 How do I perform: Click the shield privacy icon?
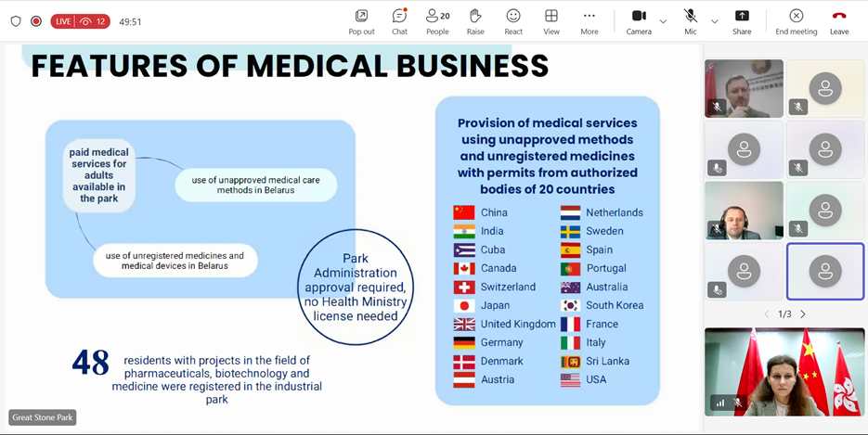click(16, 21)
